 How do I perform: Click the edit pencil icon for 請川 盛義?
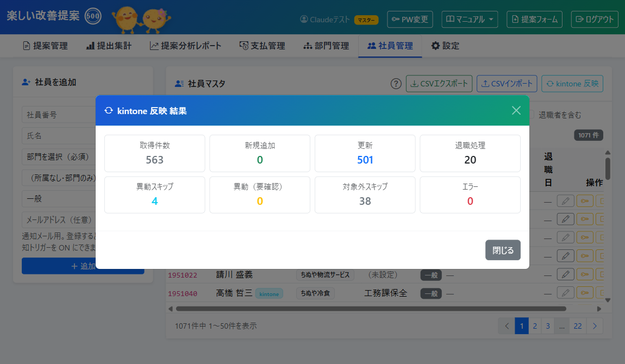[x=565, y=274]
